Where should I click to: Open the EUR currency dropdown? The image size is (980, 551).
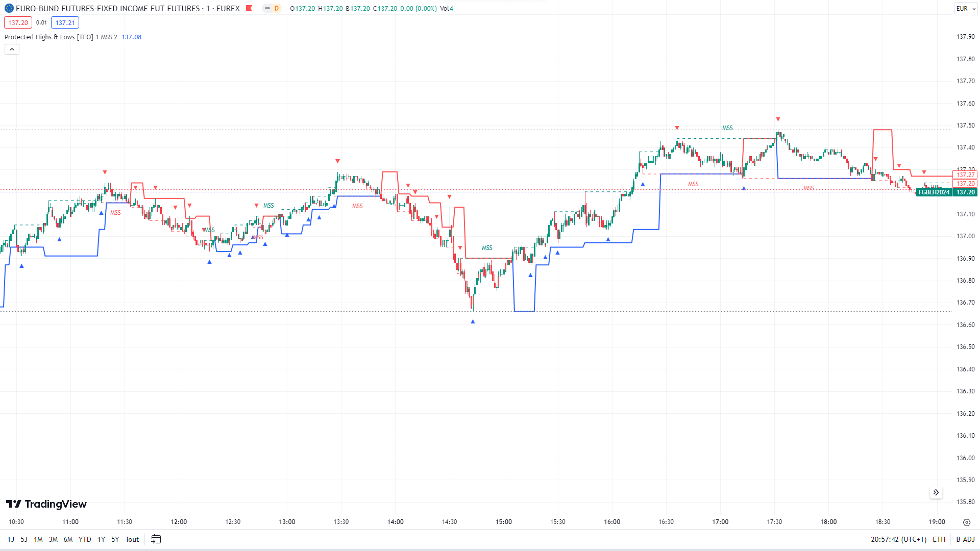(x=966, y=8)
